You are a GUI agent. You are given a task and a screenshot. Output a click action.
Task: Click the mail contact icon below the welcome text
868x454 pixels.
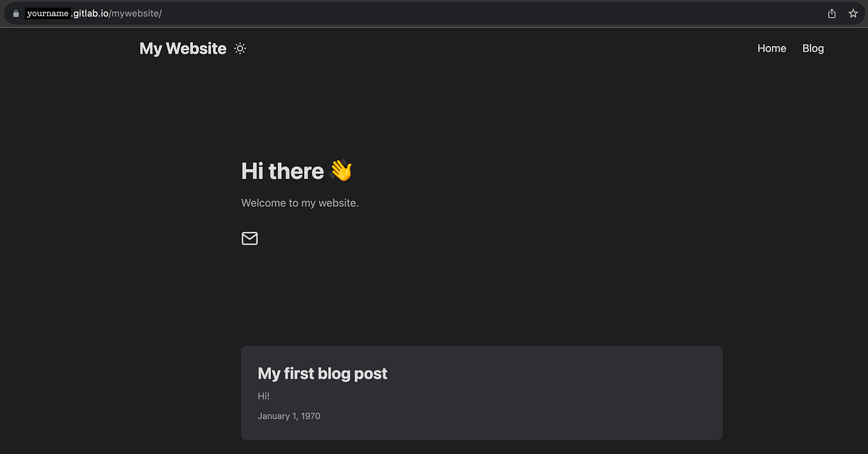tap(249, 238)
